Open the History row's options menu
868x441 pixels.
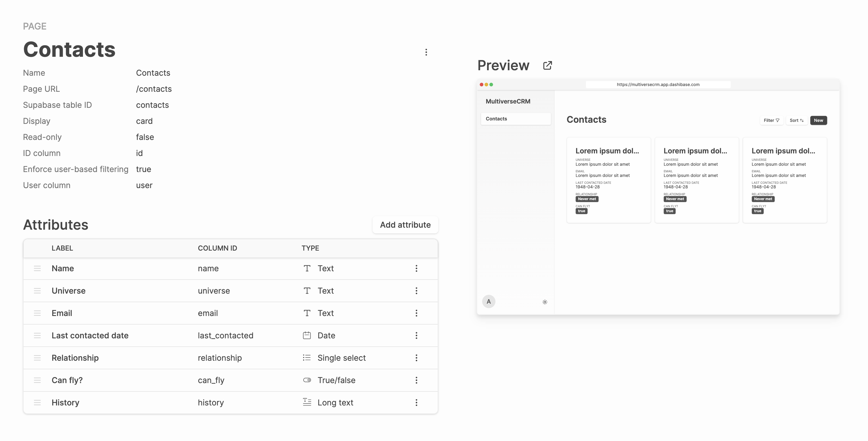416,403
